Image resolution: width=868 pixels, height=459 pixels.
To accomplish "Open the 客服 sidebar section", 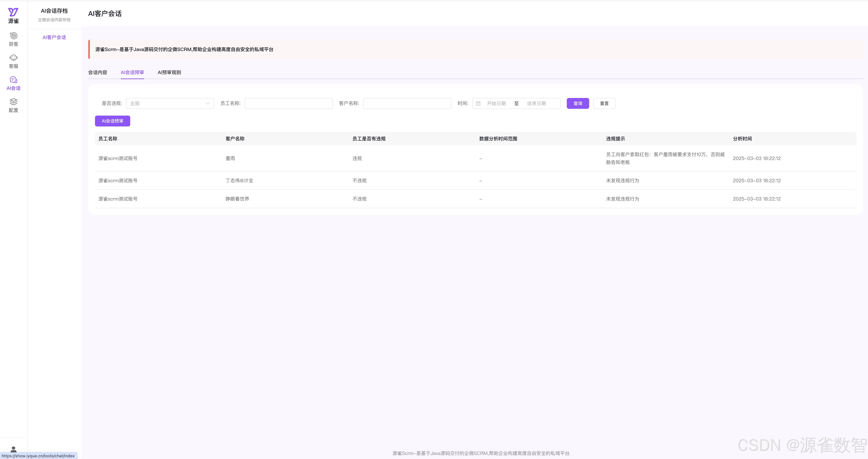I will click(13, 61).
